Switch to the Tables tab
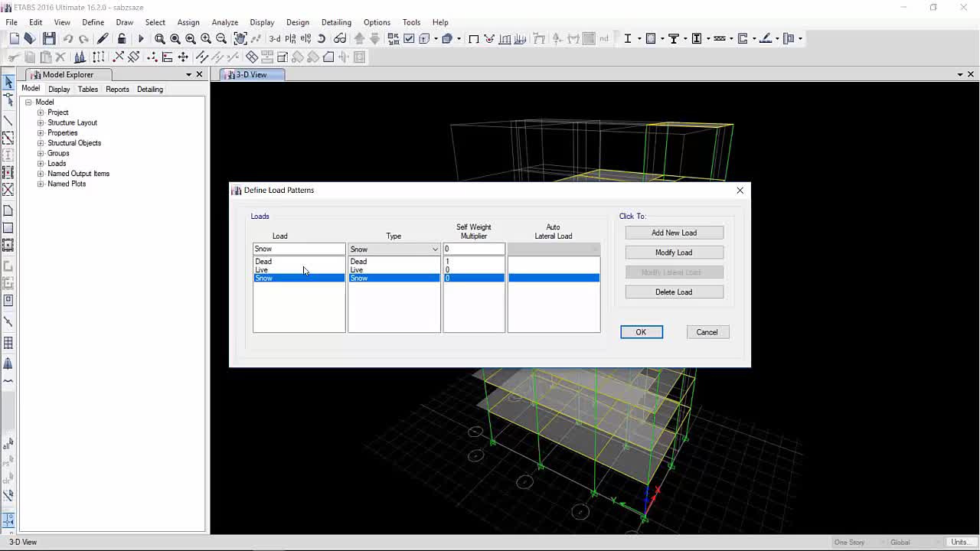Image resolution: width=980 pixels, height=551 pixels. [x=88, y=90]
